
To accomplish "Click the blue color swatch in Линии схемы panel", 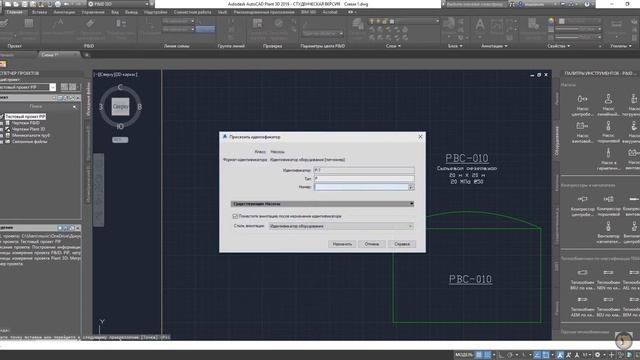I will [x=205, y=29].
